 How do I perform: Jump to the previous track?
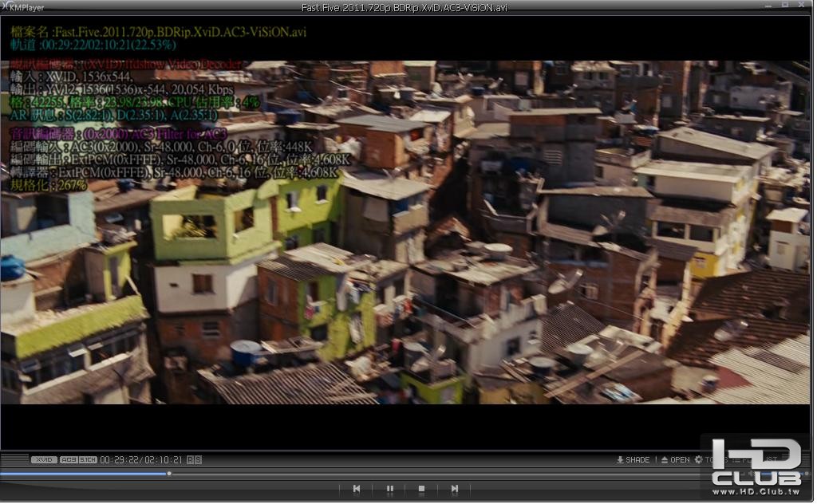coord(357,490)
